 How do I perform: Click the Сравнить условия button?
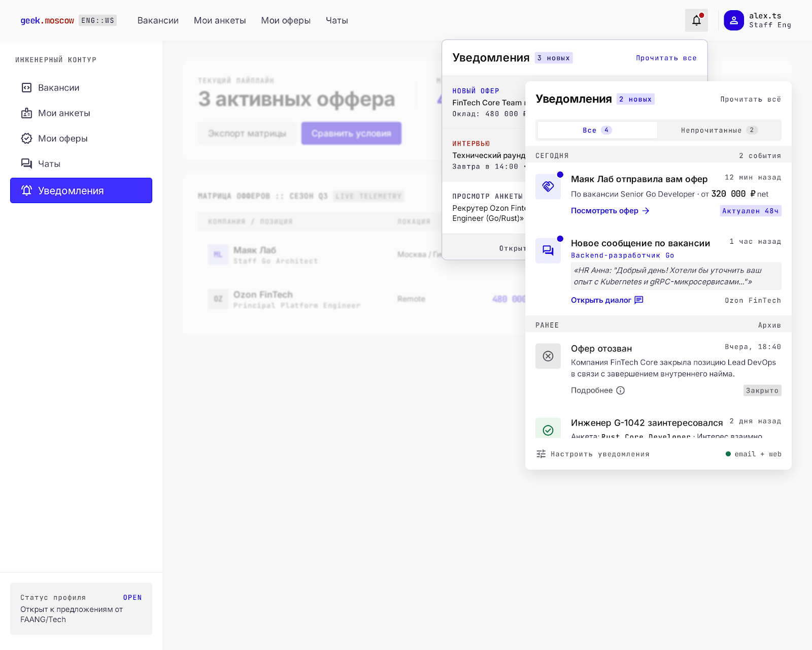351,133
